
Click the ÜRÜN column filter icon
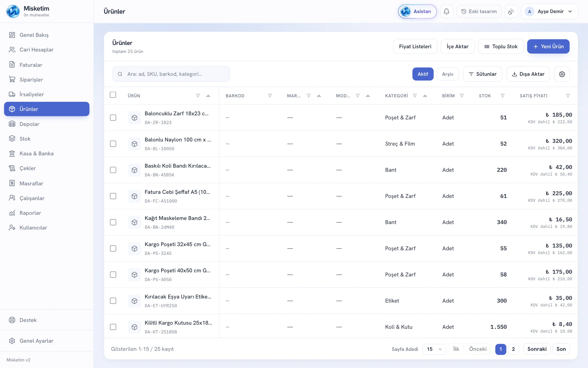tap(198, 96)
